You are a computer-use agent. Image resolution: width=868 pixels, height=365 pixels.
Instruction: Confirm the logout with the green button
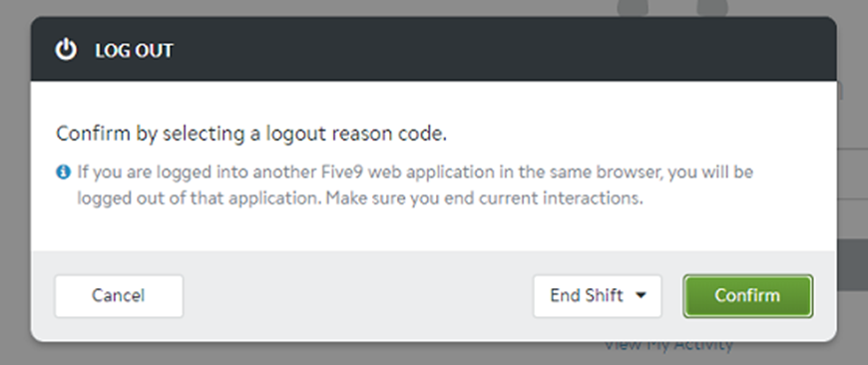tap(748, 296)
